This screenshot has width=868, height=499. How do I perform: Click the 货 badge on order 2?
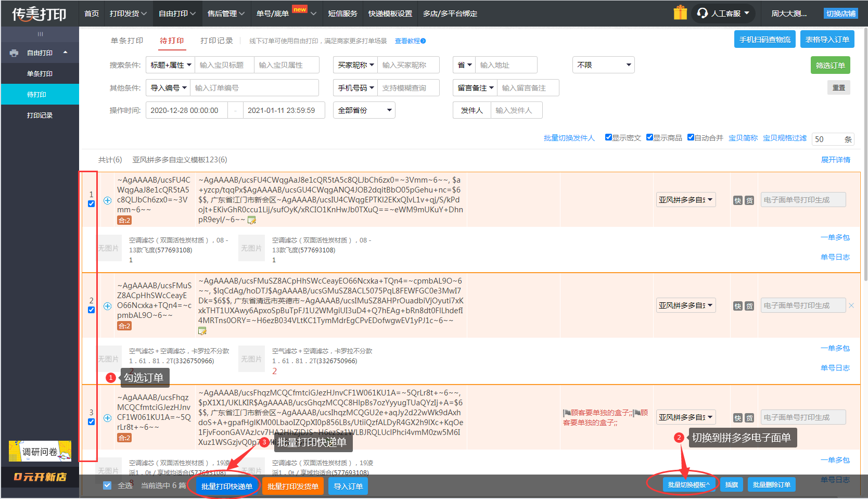[749, 306]
